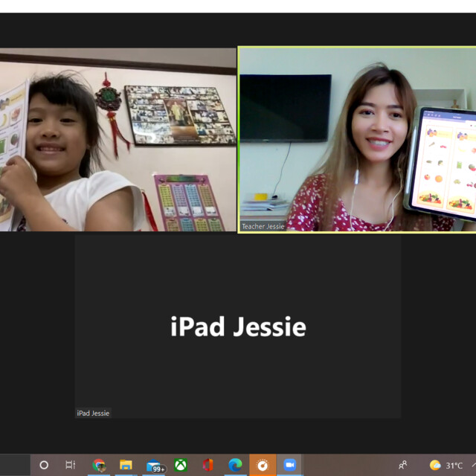Viewport: 476px width, 476px height.
Task: Switch to the Zoom app on taskbar
Action: 289,465
